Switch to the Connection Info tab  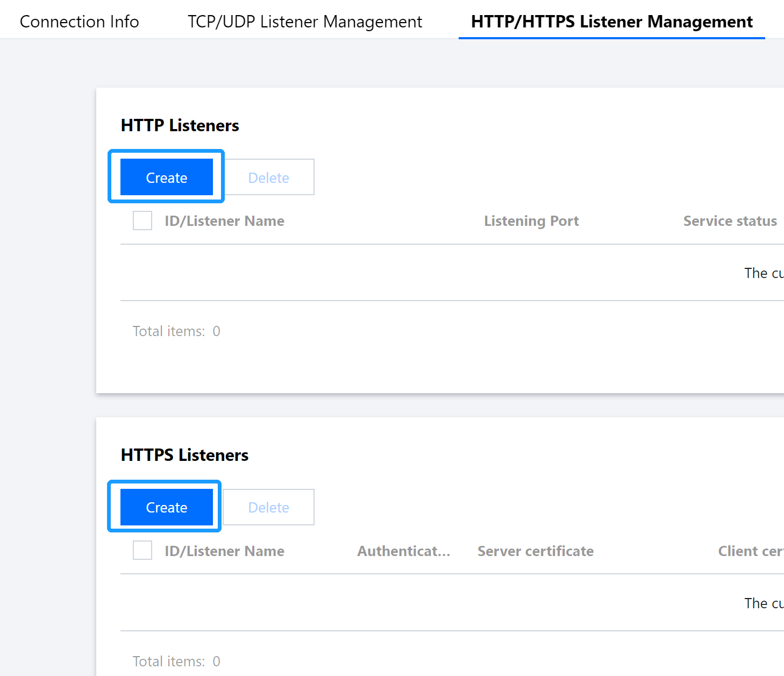[x=79, y=22]
